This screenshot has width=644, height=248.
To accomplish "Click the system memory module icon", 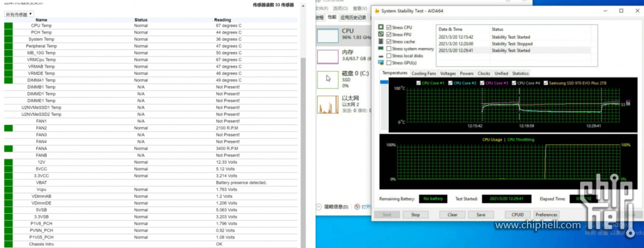I will click(x=381, y=49).
